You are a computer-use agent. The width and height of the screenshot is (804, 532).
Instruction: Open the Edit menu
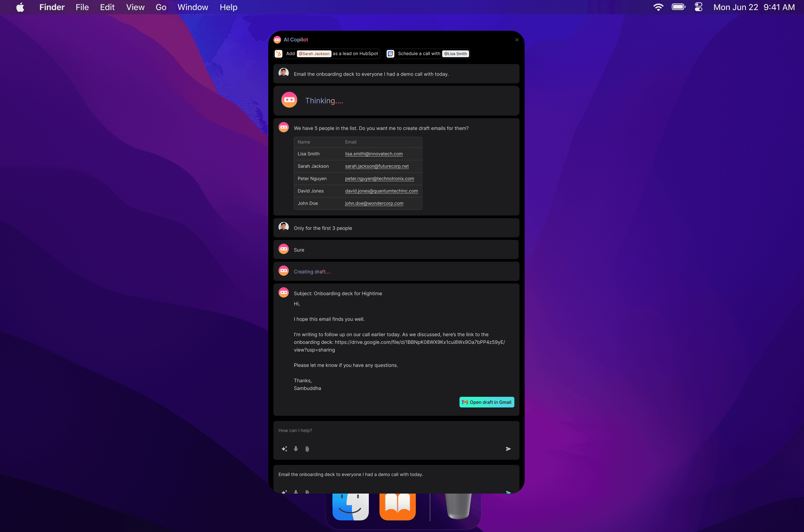point(107,7)
